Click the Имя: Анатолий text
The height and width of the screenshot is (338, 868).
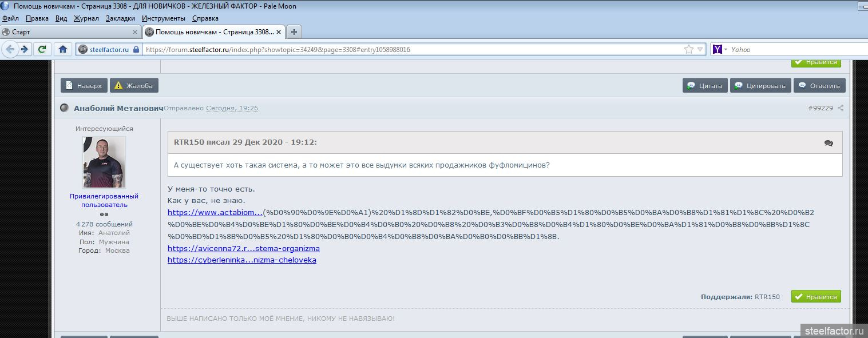pos(104,233)
